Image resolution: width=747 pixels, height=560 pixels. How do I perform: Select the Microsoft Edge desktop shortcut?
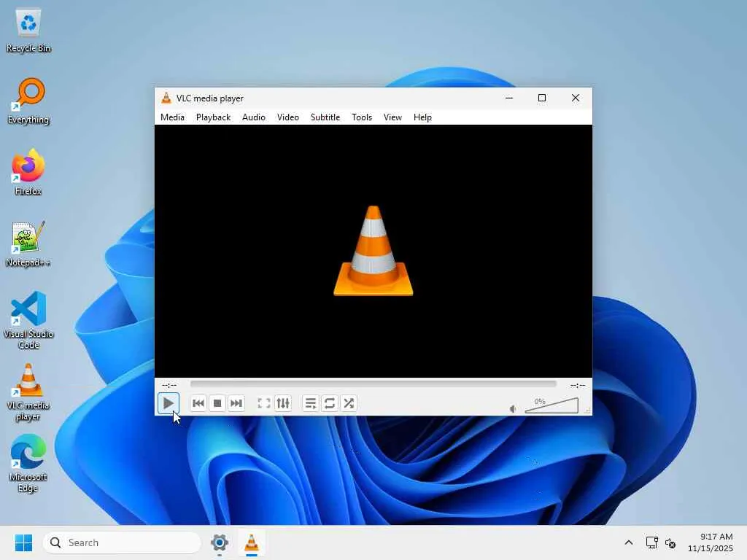(x=28, y=463)
